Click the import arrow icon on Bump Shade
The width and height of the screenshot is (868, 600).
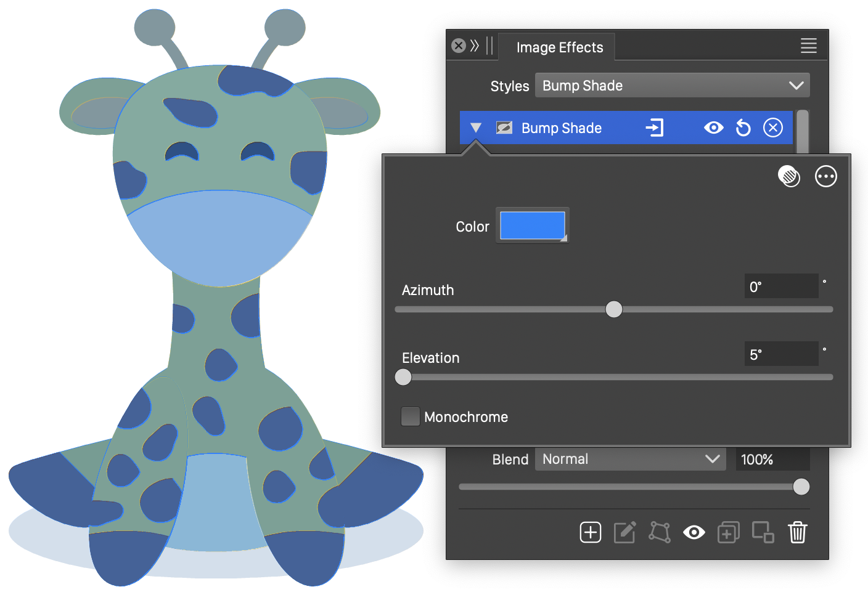pos(654,128)
